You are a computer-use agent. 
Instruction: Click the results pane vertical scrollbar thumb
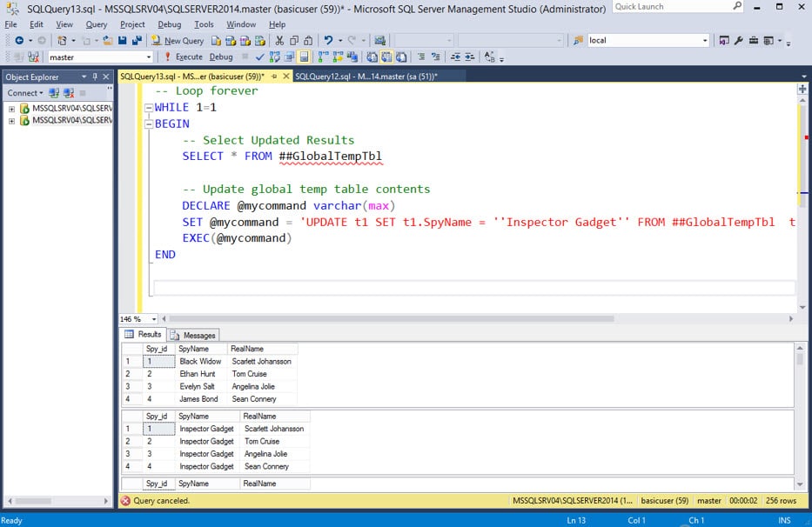click(x=800, y=359)
